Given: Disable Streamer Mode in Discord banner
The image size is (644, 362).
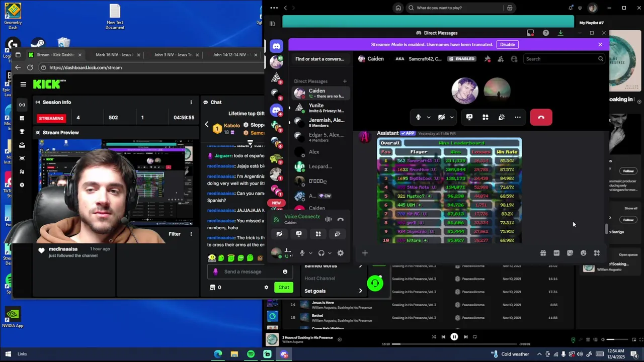Looking at the screenshot, I should tap(507, 44).
